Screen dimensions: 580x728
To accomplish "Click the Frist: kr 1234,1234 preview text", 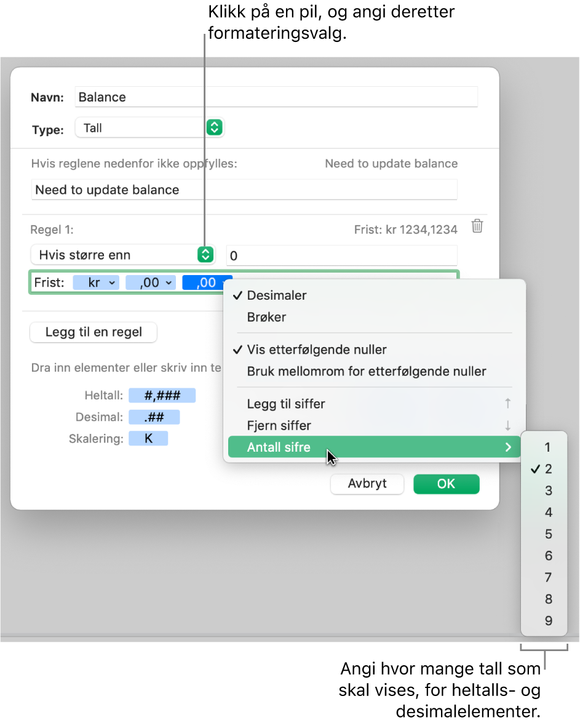I will coord(405,230).
